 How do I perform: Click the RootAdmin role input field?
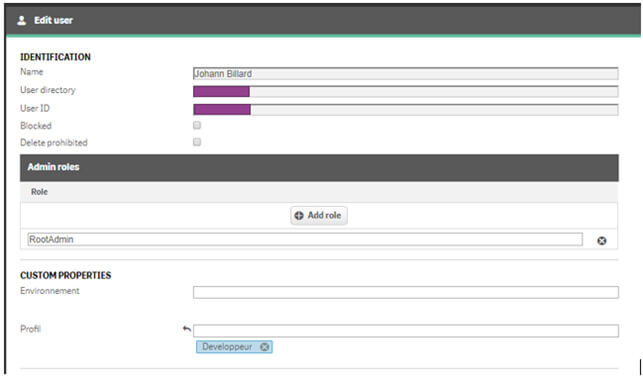point(305,239)
